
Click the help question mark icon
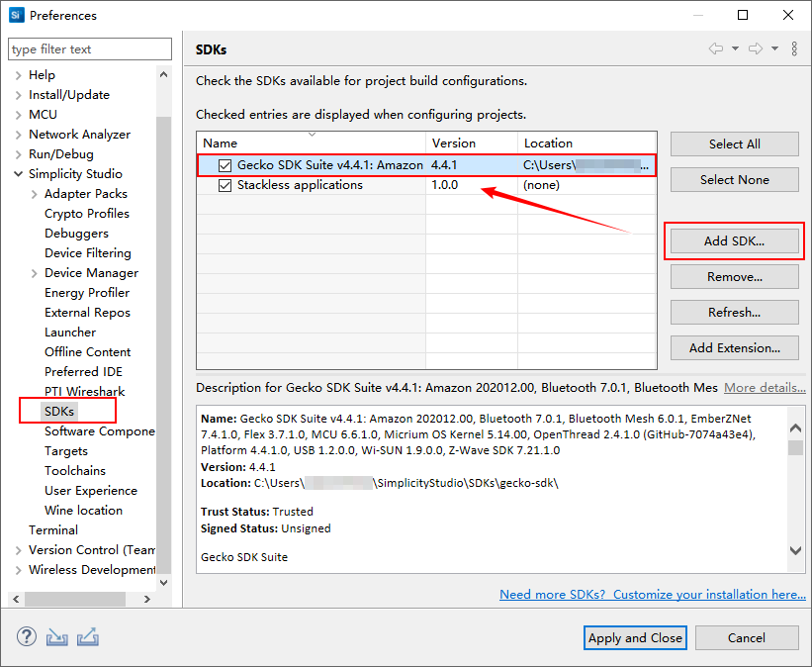[x=27, y=636]
